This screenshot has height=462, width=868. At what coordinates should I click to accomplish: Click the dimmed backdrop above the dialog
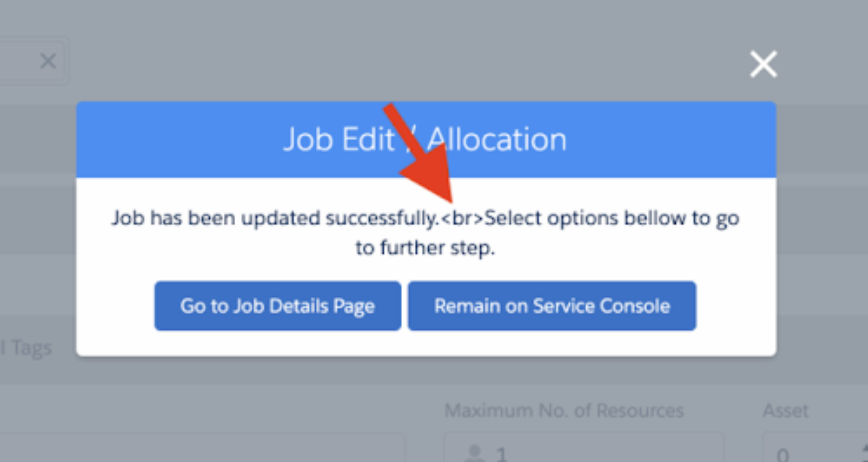(406, 52)
